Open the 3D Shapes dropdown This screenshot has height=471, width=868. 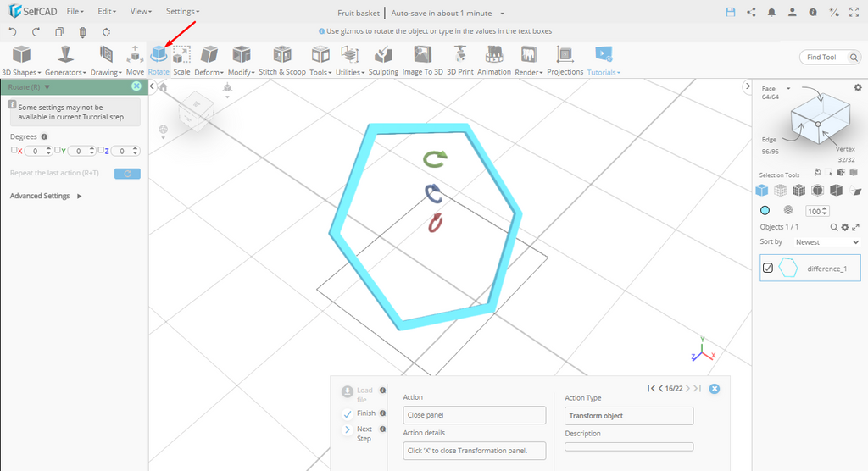pos(21,60)
